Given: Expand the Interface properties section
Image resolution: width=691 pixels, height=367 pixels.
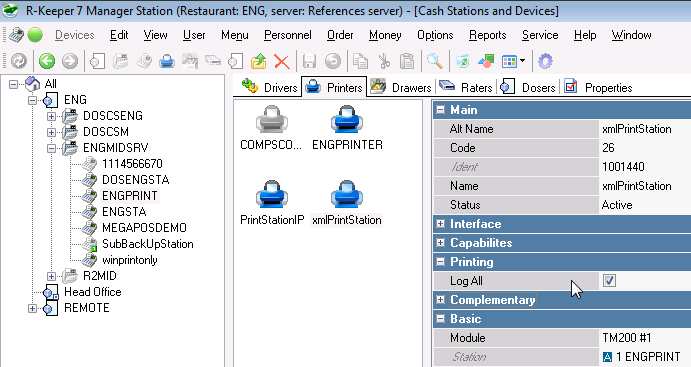Looking at the screenshot, I should tap(440, 224).
